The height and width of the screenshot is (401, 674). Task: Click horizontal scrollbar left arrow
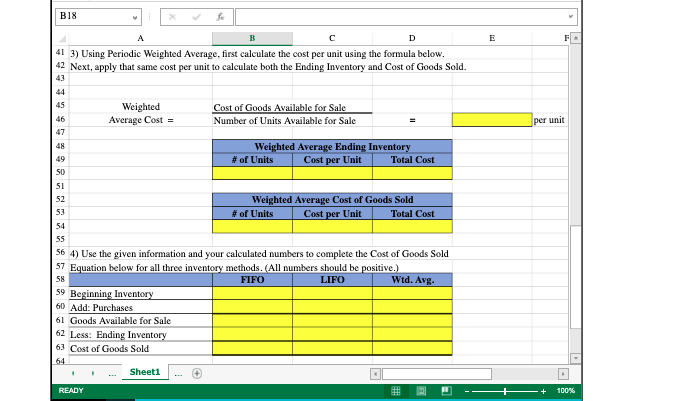pyautogui.click(x=375, y=374)
